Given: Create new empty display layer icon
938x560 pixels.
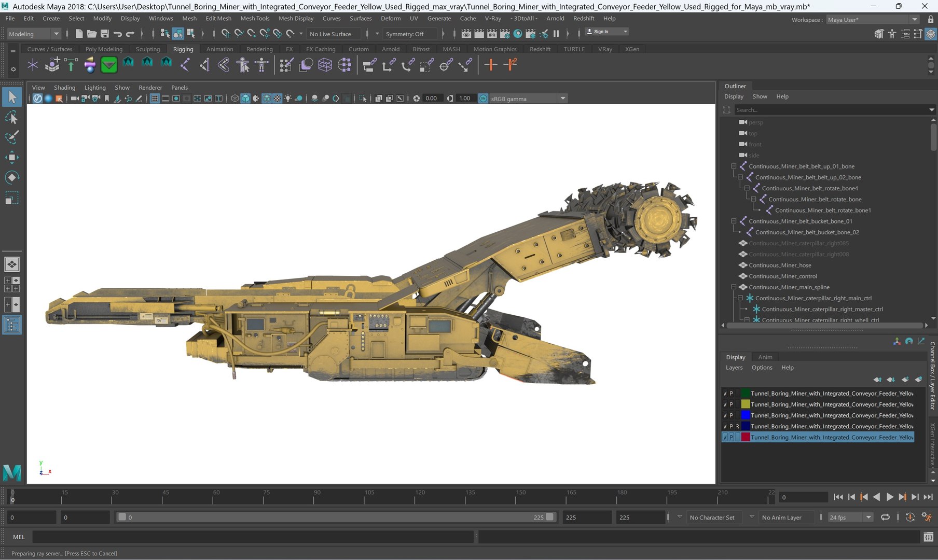Looking at the screenshot, I should tap(905, 380).
